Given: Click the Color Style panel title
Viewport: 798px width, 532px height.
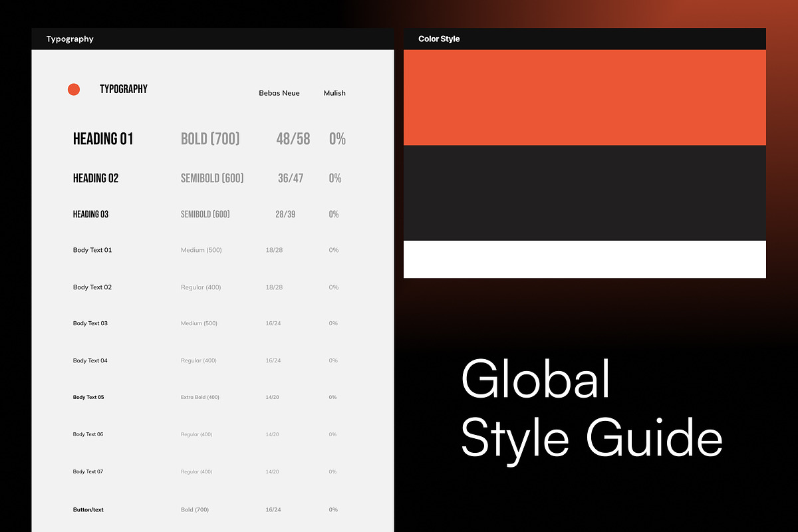Looking at the screenshot, I should [x=439, y=39].
